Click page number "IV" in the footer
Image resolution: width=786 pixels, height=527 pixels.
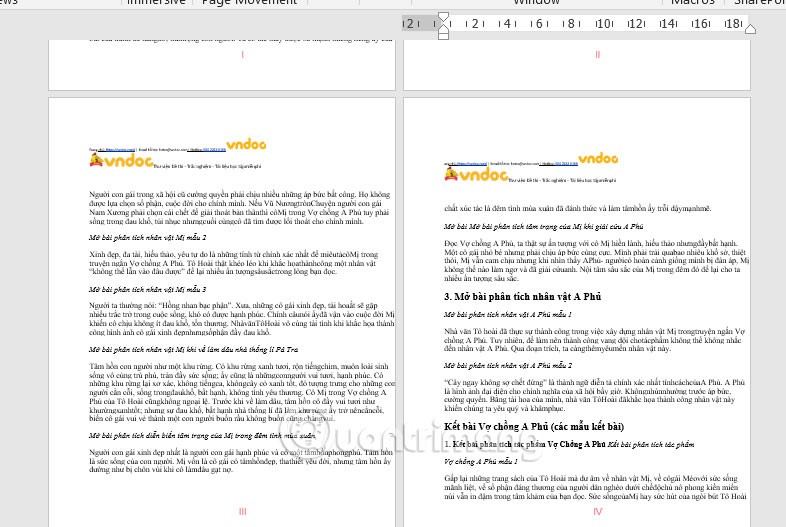coord(598,511)
